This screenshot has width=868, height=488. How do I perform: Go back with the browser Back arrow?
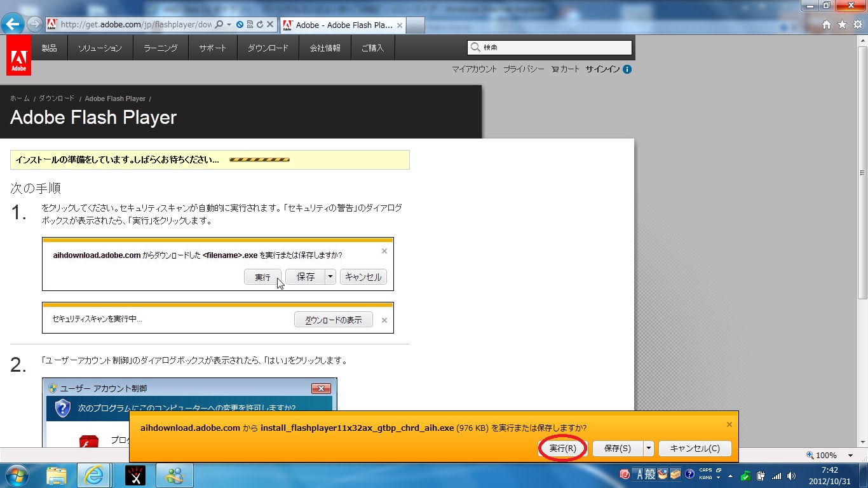[13, 25]
